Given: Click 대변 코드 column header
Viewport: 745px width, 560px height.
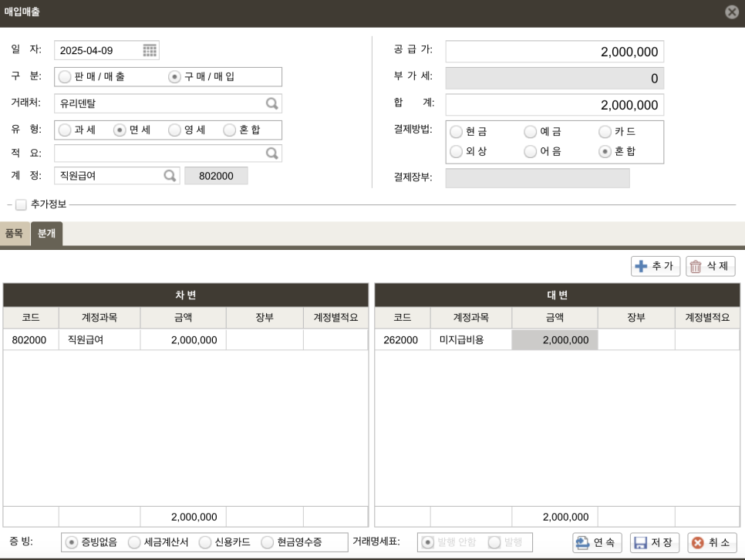Looking at the screenshot, I should tap(403, 318).
